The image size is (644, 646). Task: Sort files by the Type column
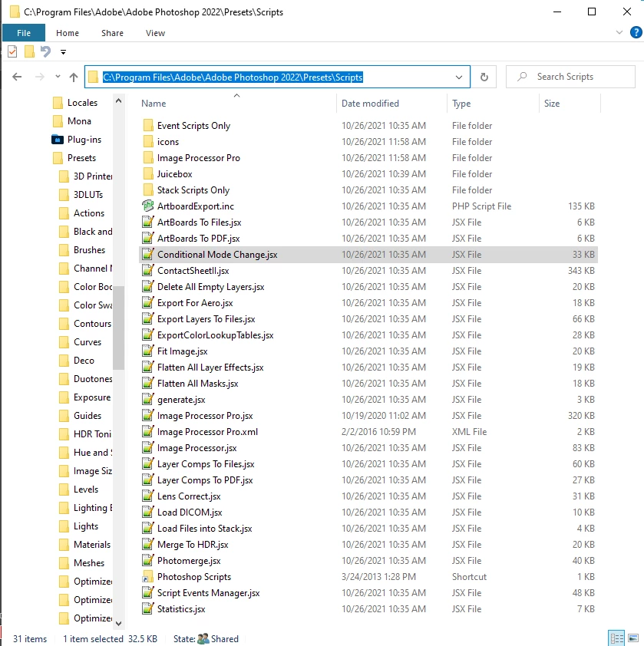[x=461, y=104]
